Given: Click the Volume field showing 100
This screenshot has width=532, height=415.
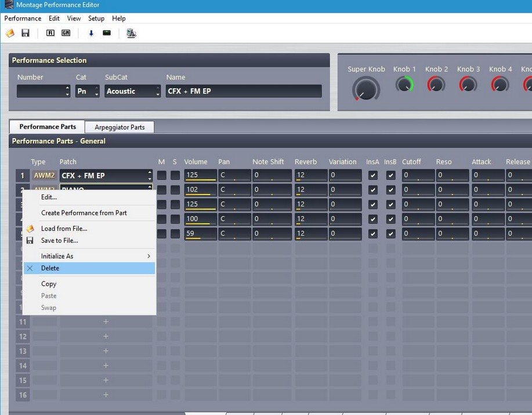Looking at the screenshot, I should pos(201,219).
